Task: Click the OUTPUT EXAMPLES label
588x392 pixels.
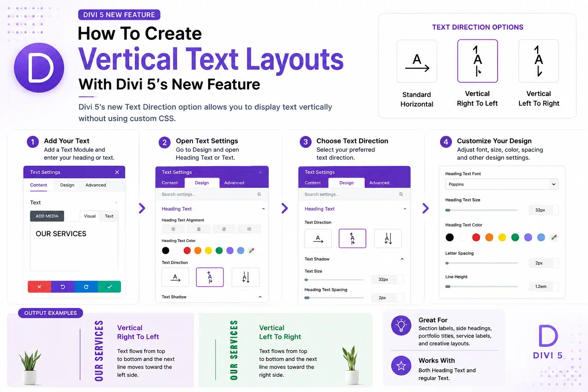Action: click(51, 313)
